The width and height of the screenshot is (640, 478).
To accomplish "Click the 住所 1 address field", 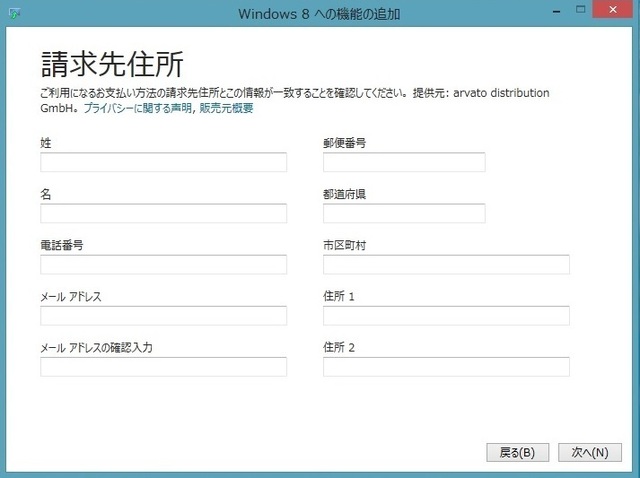I will point(446,316).
